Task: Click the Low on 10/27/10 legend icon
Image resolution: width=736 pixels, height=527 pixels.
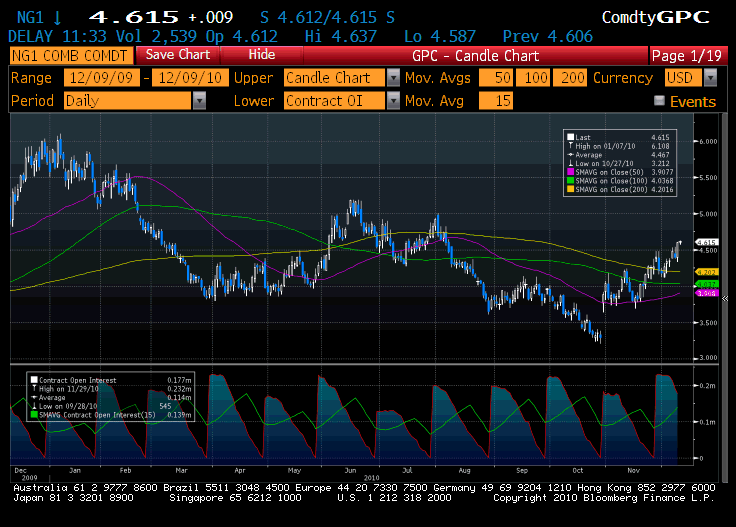Action: tap(570, 163)
